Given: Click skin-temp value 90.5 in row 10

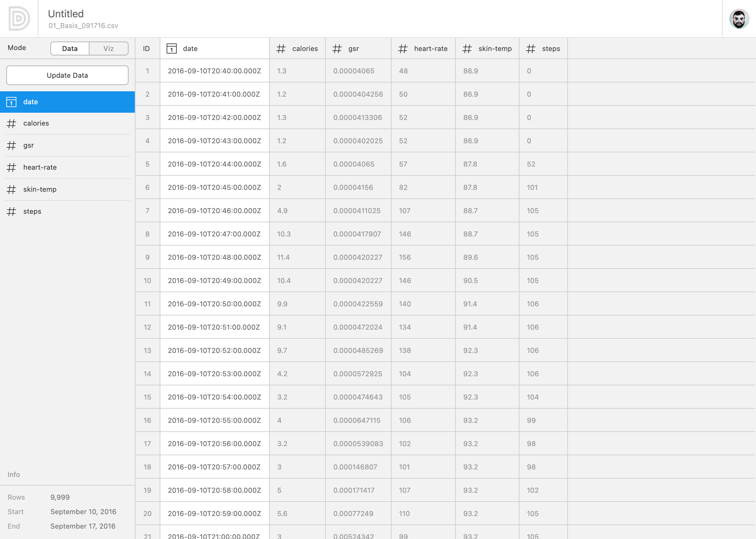Looking at the screenshot, I should pos(471,281).
